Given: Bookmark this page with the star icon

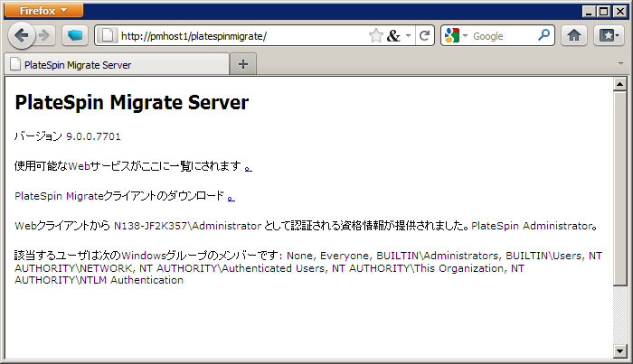Looking at the screenshot, I should pyautogui.click(x=375, y=36).
